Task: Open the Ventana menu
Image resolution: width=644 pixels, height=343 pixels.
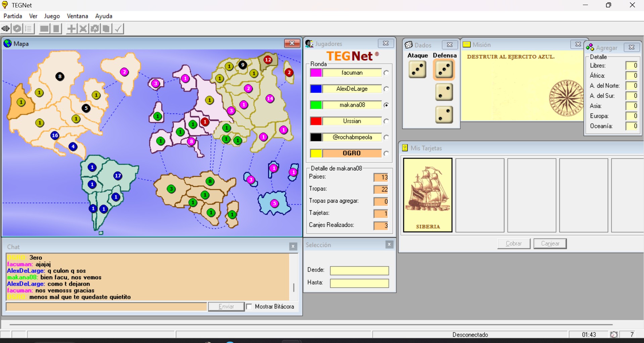Action: pos(77,16)
